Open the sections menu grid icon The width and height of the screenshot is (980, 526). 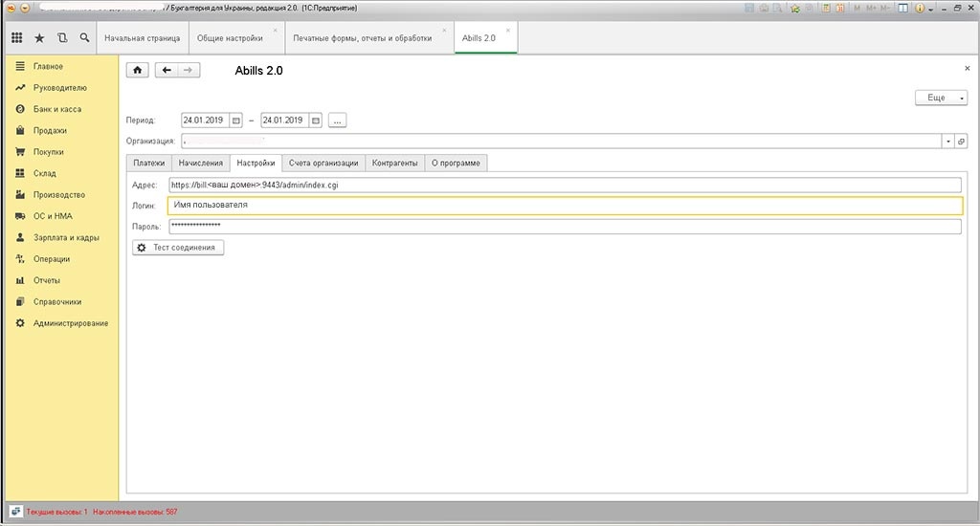coord(16,38)
